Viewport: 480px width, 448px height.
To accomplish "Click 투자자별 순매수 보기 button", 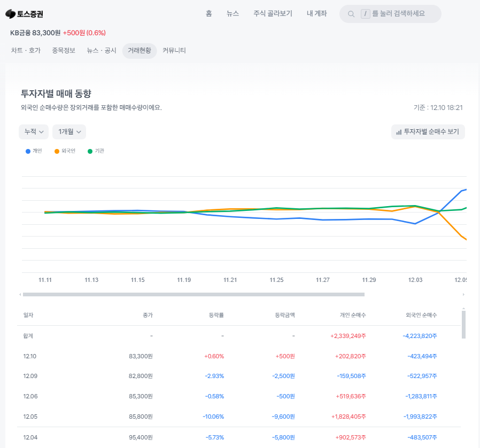I will pyautogui.click(x=428, y=132).
